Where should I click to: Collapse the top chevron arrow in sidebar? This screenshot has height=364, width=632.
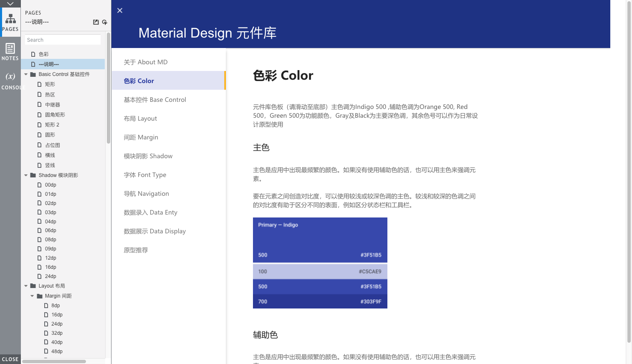[x=10, y=4]
